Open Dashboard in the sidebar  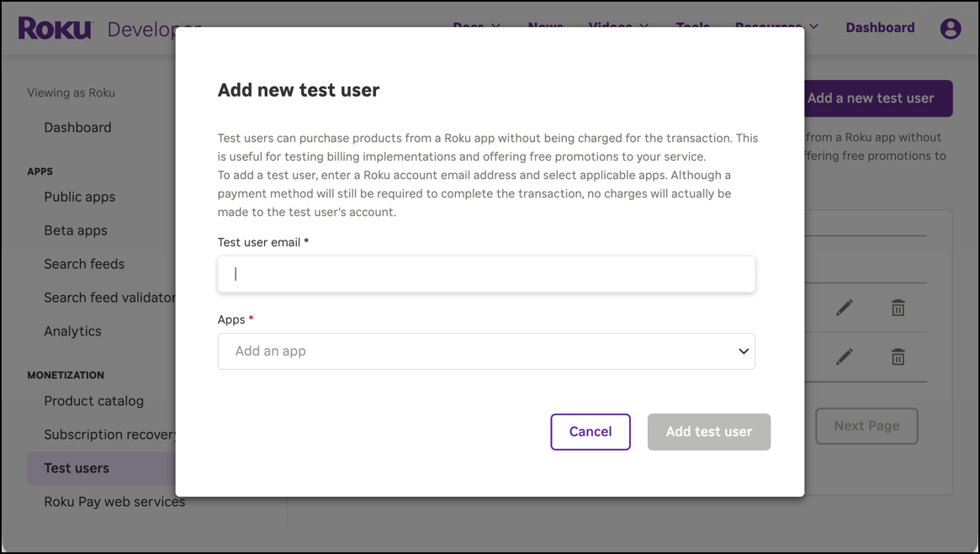click(77, 128)
